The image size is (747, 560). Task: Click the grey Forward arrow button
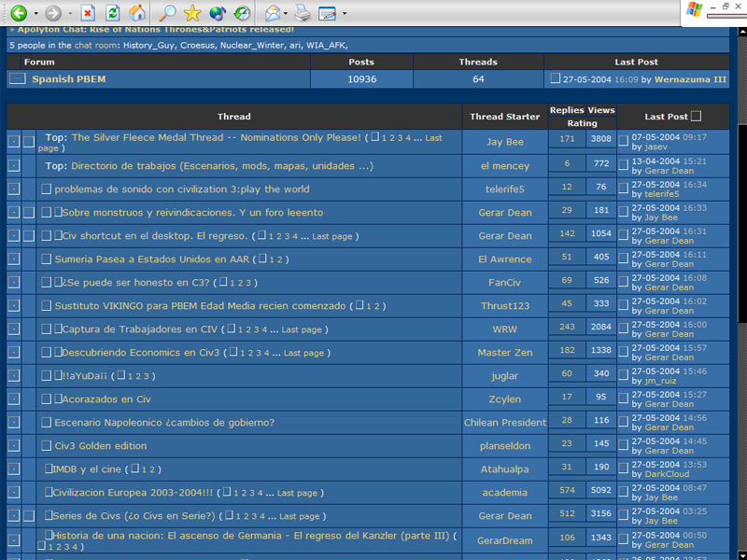pos(53,13)
